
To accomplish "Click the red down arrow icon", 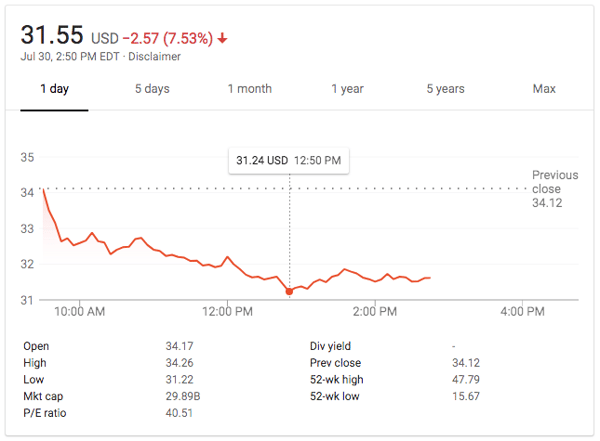I will tap(222, 39).
